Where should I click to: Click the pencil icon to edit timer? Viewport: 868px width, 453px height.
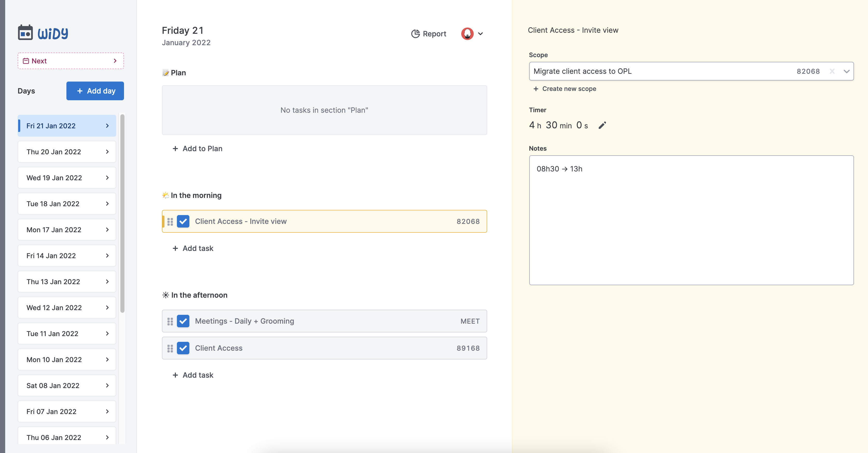602,125
